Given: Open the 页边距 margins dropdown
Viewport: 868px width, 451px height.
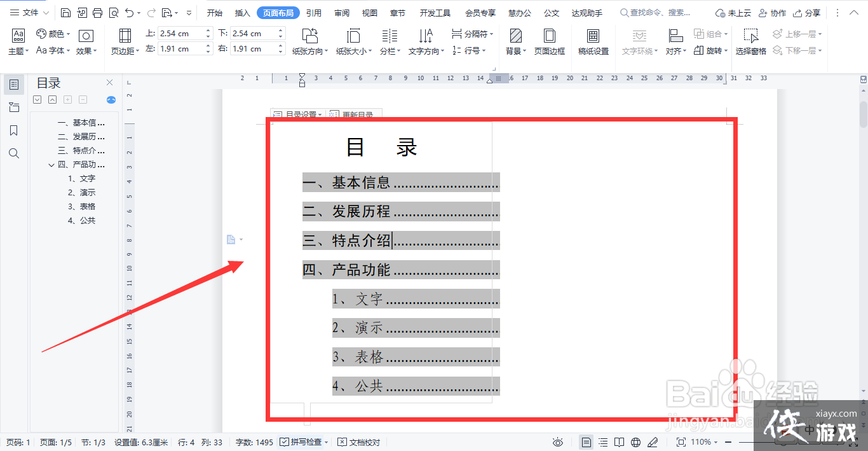Looking at the screenshot, I should [x=125, y=42].
